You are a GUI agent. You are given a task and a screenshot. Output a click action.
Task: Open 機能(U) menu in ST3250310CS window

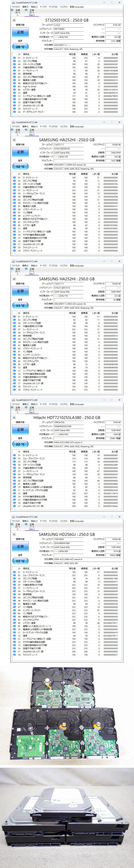[x=34, y=7]
